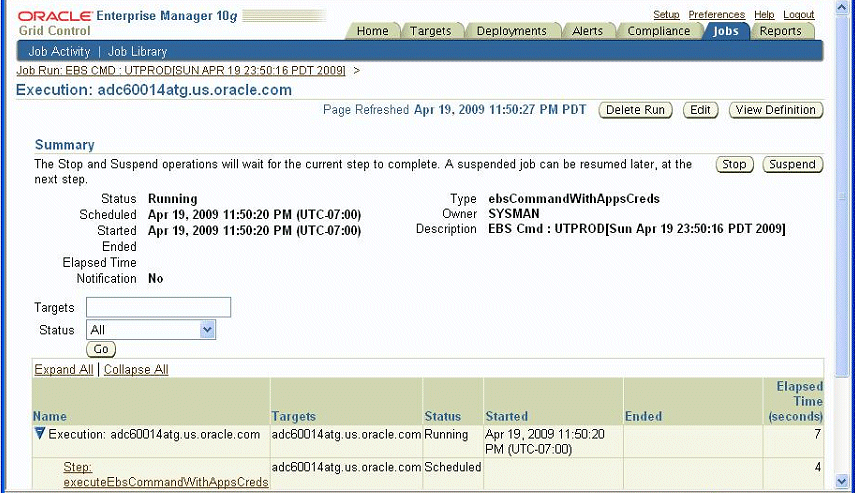Click the ebsCommandWithAppsCreds type value
The image size is (855, 493).
[x=574, y=199]
